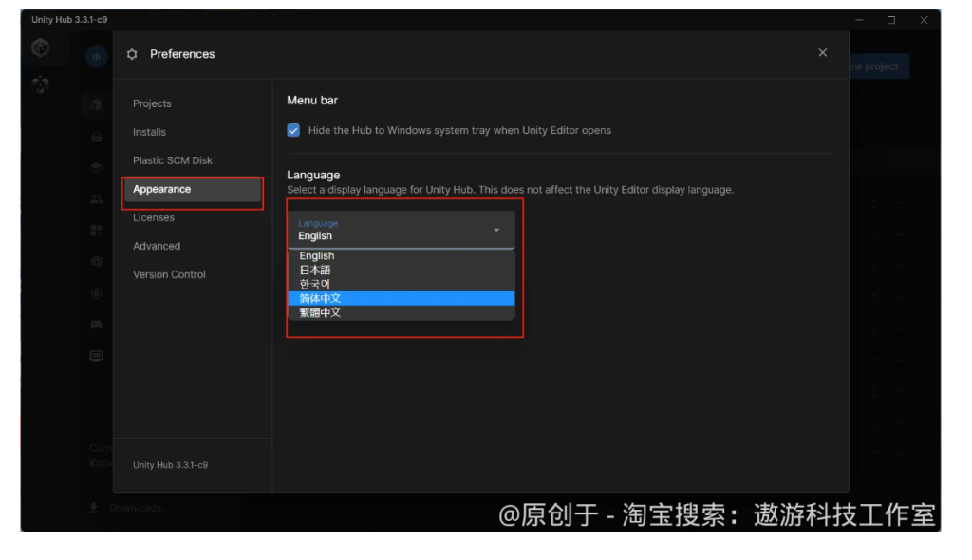Viewport: 972px width, 560px height.
Task: Open the Advanced preferences section
Action: click(157, 246)
